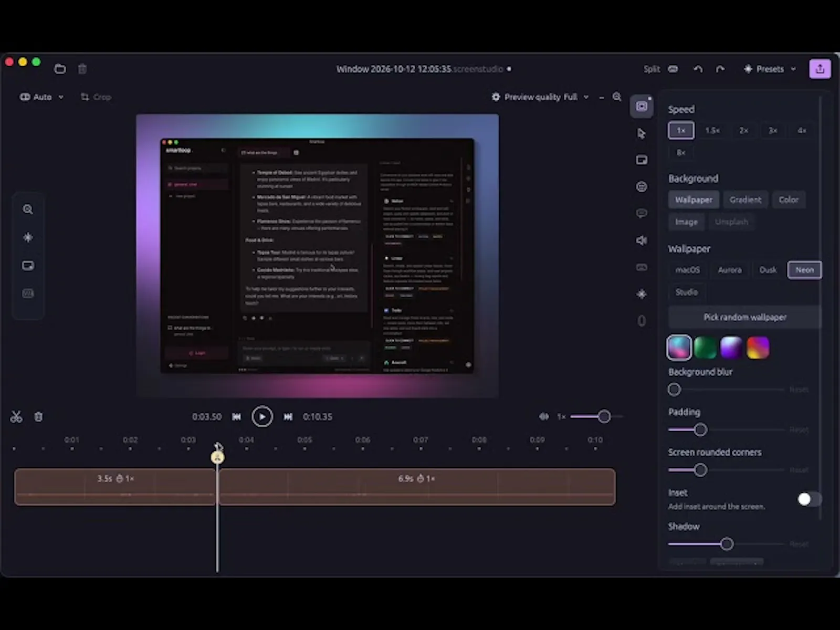
Task: Click the scissors cut icon above timeline
Action: (16, 417)
